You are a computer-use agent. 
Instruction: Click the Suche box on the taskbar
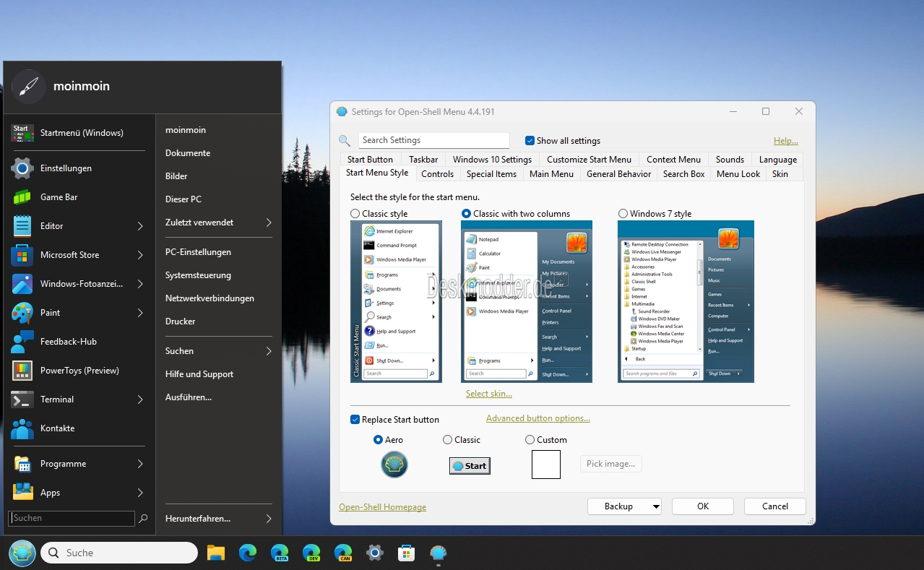119,553
